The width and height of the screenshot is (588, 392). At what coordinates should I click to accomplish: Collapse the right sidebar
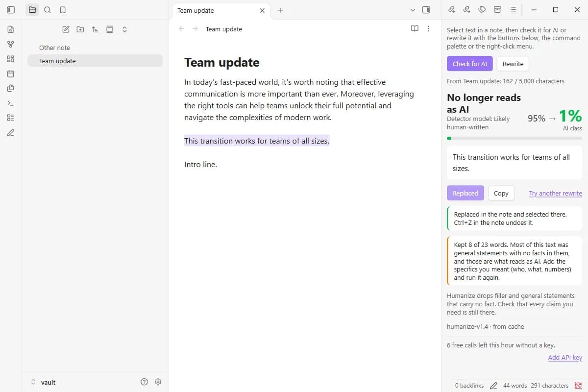click(x=426, y=10)
